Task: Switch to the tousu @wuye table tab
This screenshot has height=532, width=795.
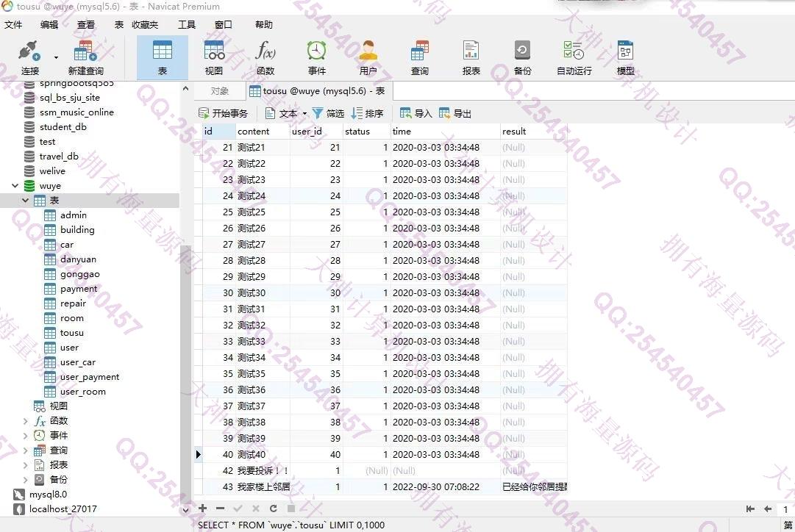Action: (x=319, y=91)
